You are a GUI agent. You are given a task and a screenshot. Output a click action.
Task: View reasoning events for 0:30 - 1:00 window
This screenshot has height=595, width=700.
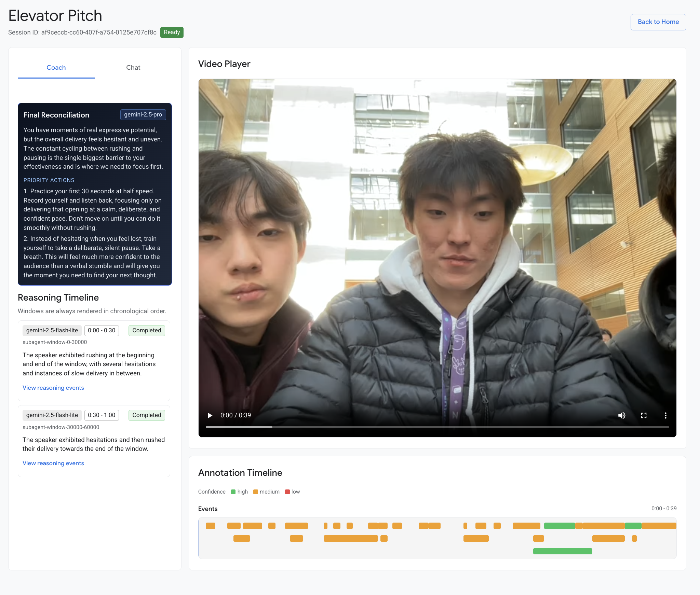point(53,463)
